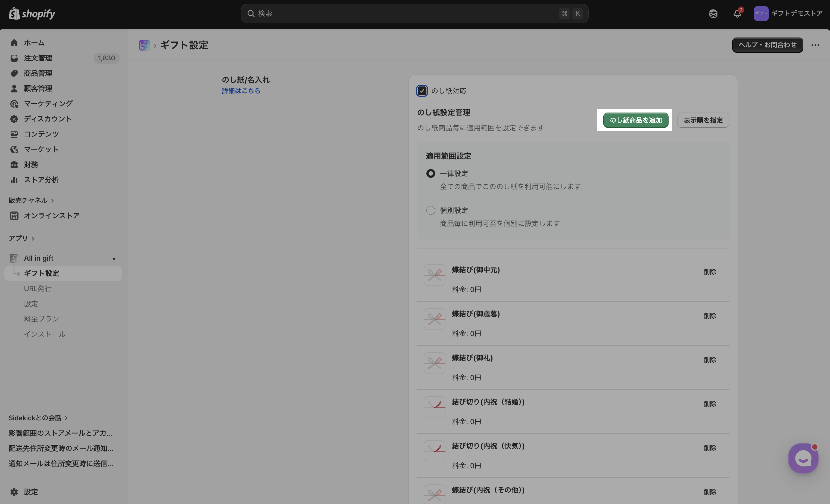Click the オンラインストア storefront icon
Viewport: 830px width, 504px height.
click(x=14, y=216)
